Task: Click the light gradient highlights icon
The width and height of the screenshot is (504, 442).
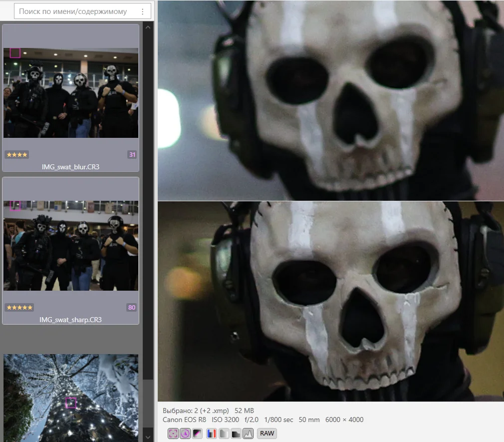Action: tap(224, 434)
